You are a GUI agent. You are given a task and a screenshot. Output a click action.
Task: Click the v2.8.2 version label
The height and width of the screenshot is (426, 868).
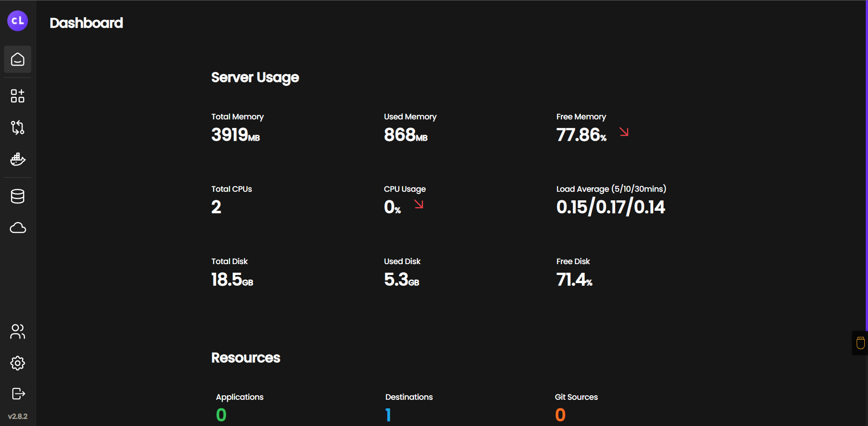click(18, 416)
